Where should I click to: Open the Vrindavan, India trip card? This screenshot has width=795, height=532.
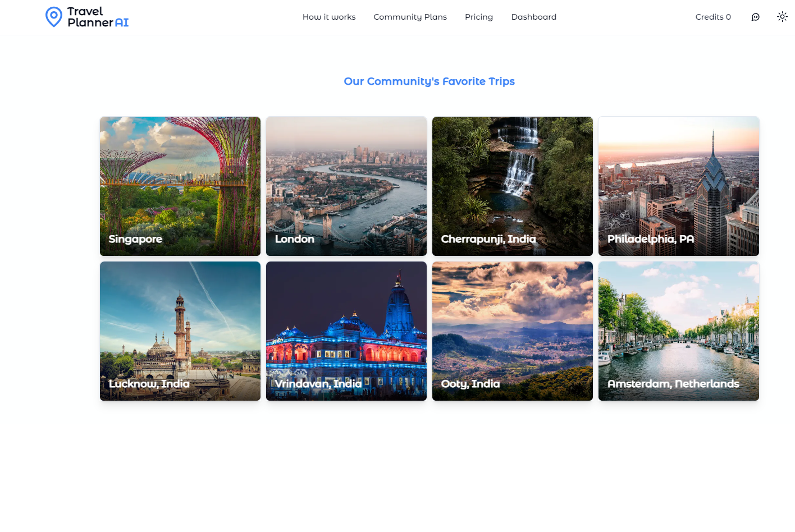pyautogui.click(x=346, y=331)
